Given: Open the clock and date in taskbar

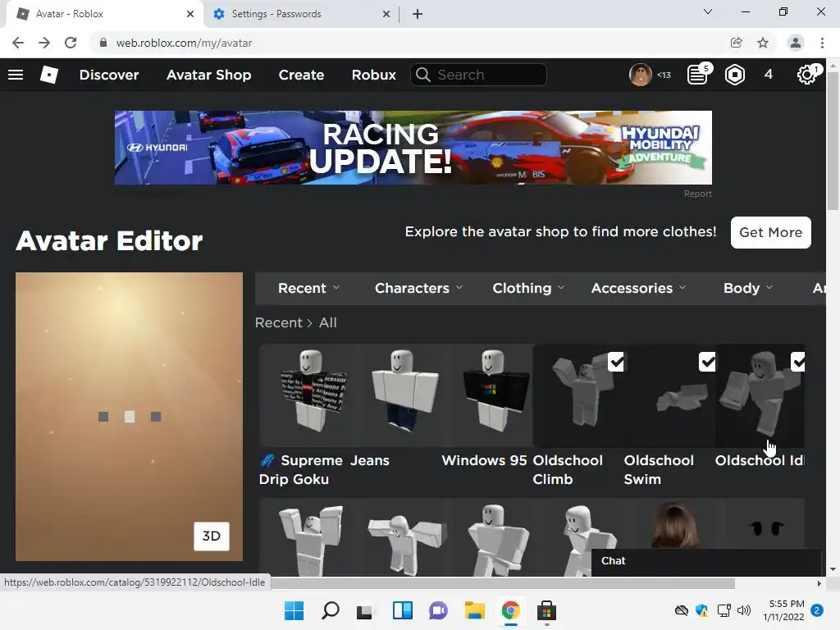Looking at the screenshot, I should pyautogui.click(x=783, y=610).
